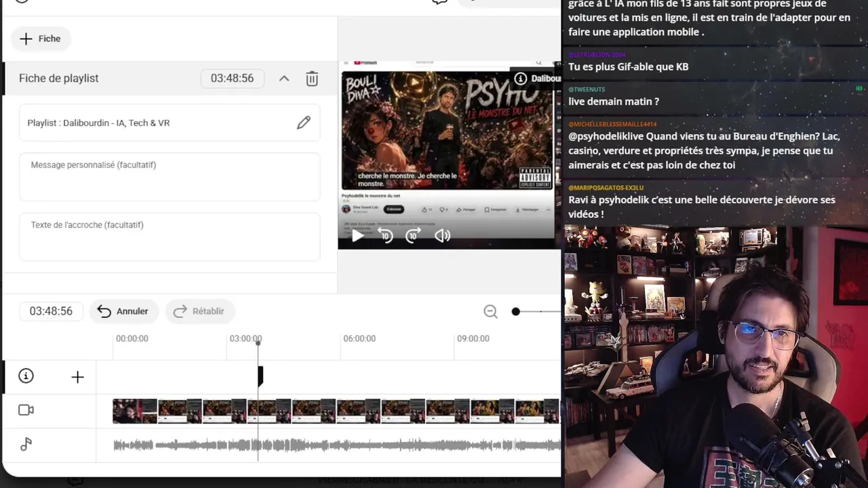This screenshot has height=488, width=868.
Task: Click the timeline toolbar time field beside Annuler
Action: [51, 311]
